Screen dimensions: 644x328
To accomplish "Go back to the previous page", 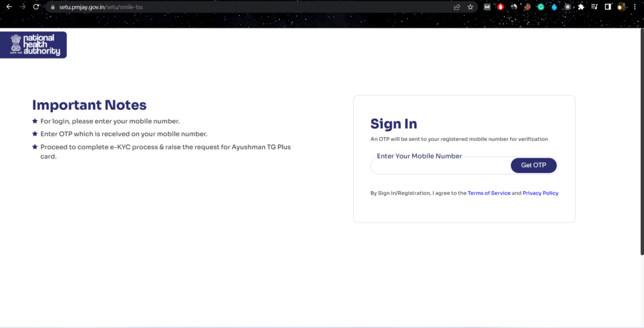I will pos(9,7).
